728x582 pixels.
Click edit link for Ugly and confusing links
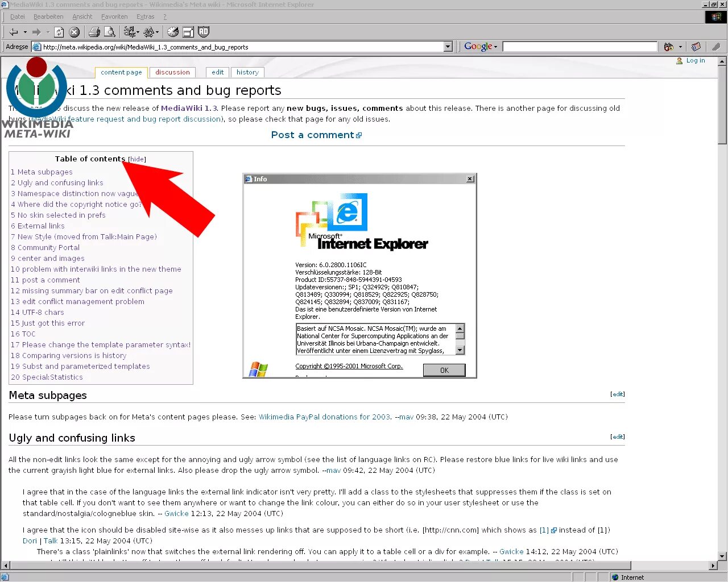pyautogui.click(x=618, y=436)
